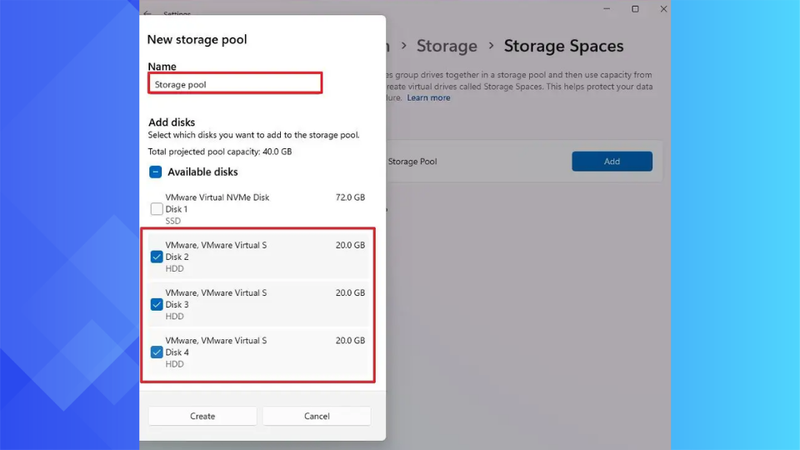Toggle the Available disks select-all checkbox

156,172
